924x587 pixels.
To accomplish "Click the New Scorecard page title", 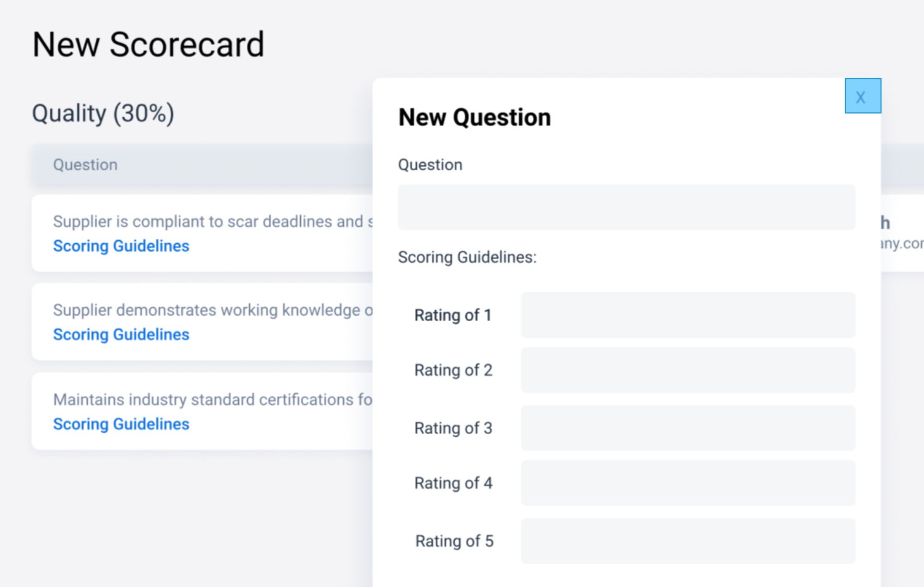I will [148, 45].
